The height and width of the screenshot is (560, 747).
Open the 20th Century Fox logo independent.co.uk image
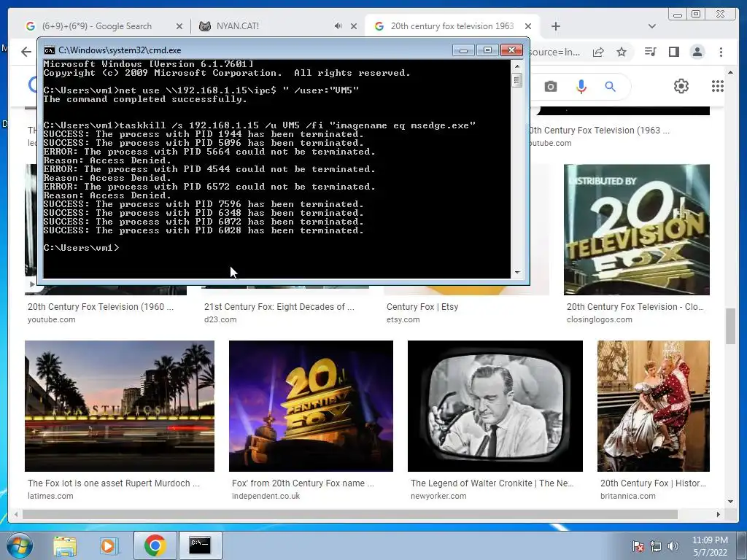[311, 405]
